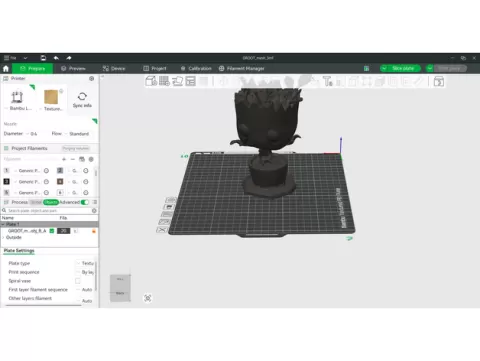This screenshot has width=480, height=361.
Task: Toggle the Advanced mode switch
Action: 85,202
